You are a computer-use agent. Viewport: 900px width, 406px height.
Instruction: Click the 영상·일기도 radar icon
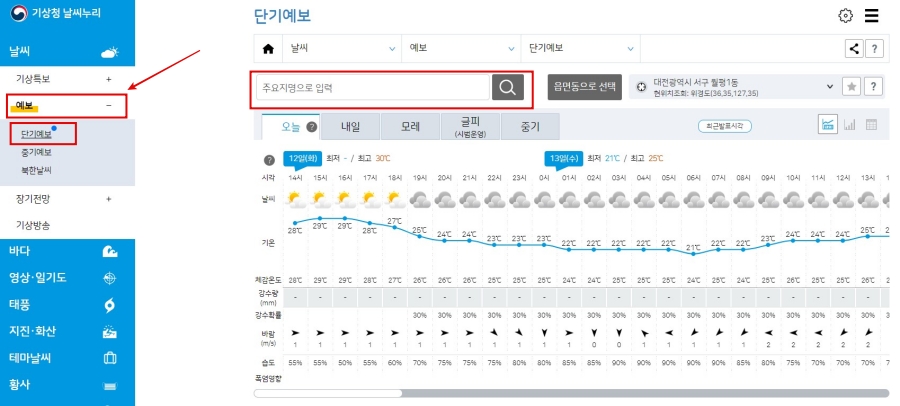click(110, 278)
